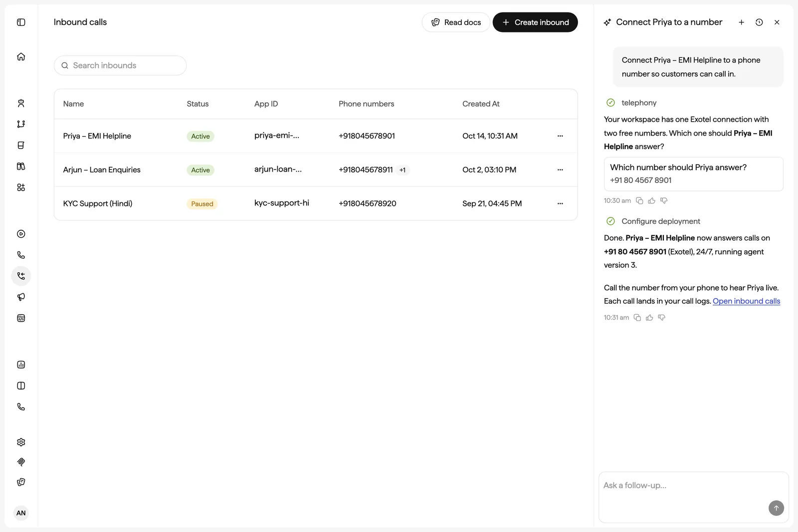Select the arjun-loan-... App ID
The image size is (798, 532).
pyautogui.click(x=278, y=169)
